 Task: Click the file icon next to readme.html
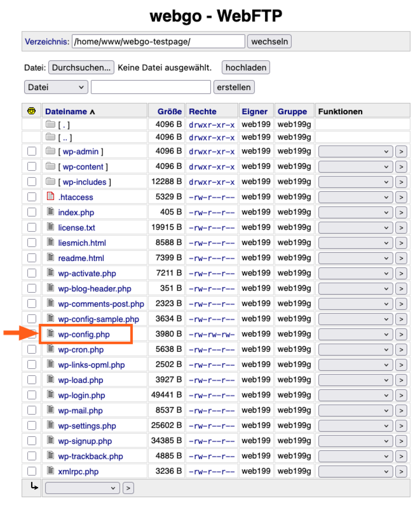[x=50, y=257]
